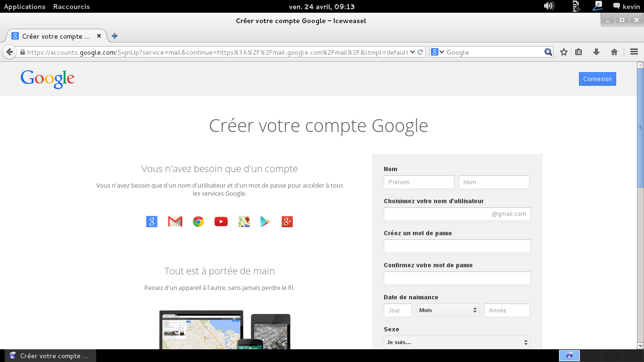Click the battery power icon in the top panel
Screen dimensions: 644x362
(x=576, y=6)
